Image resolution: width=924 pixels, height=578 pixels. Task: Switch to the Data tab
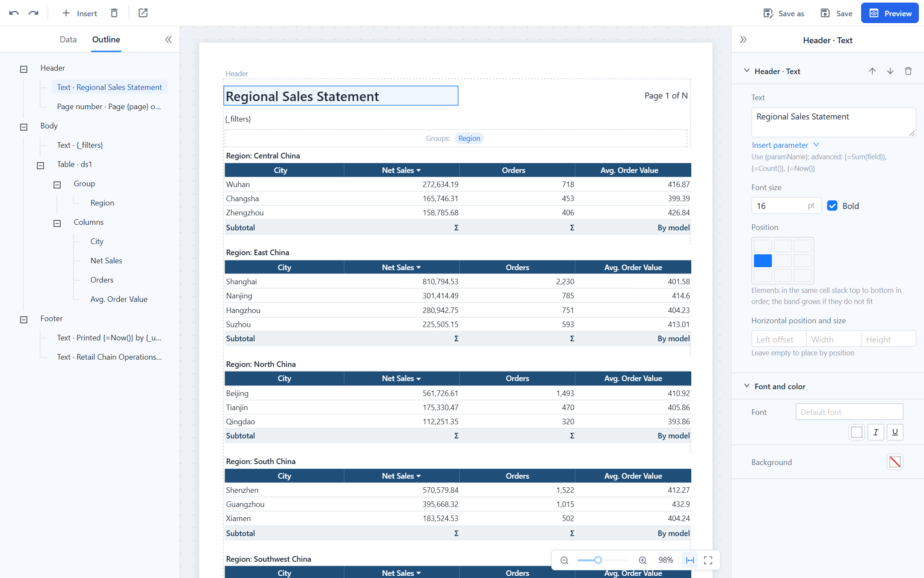(68, 39)
